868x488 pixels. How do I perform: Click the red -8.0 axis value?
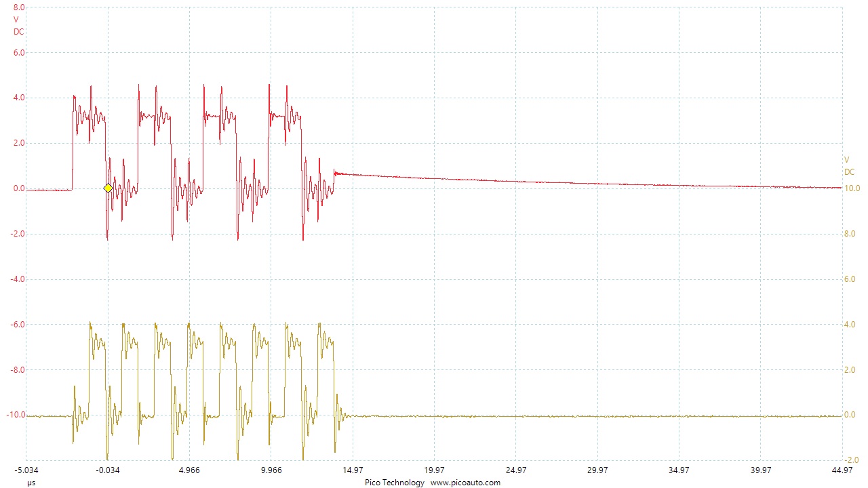click(x=18, y=370)
